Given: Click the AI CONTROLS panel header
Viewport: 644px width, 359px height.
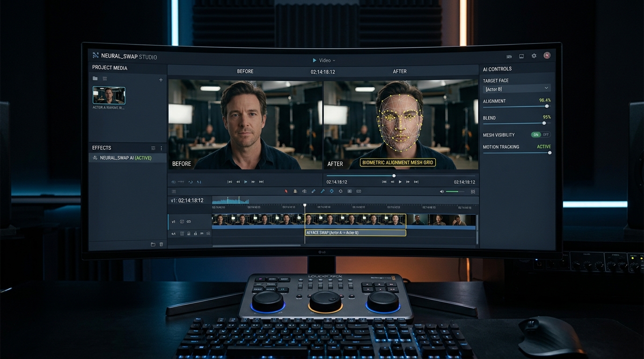Looking at the screenshot, I should (x=497, y=69).
